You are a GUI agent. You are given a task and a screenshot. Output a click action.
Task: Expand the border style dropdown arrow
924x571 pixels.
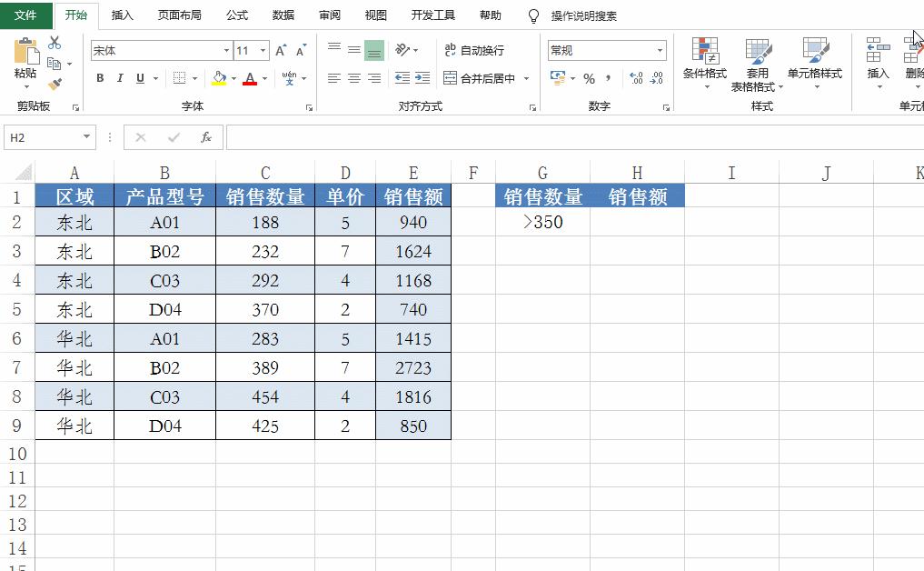[194, 79]
